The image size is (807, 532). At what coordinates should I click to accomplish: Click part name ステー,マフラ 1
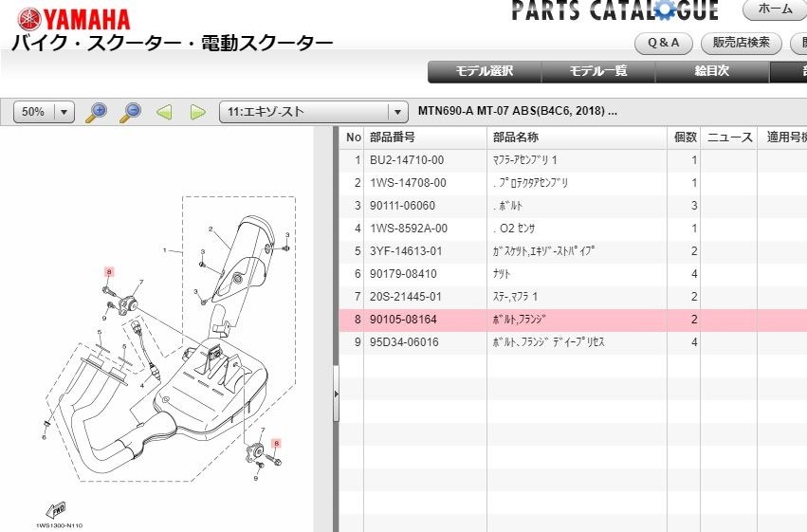pyautogui.click(x=515, y=297)
